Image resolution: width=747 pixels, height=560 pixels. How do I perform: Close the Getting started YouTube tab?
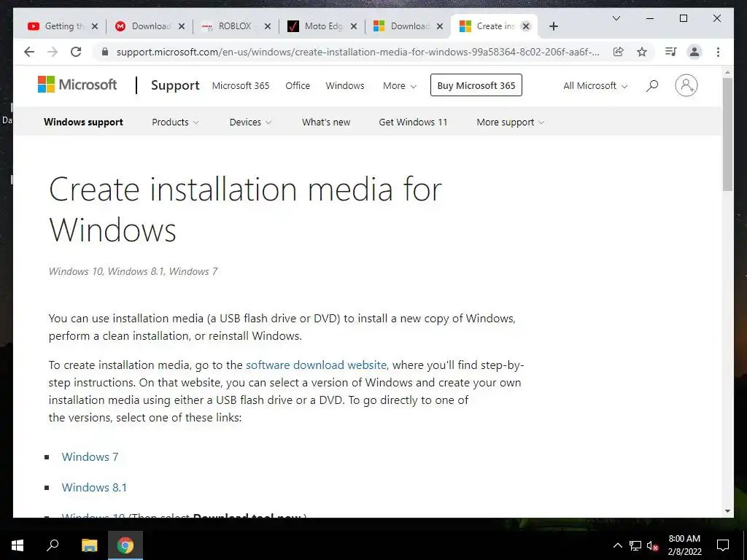[95, 26]
